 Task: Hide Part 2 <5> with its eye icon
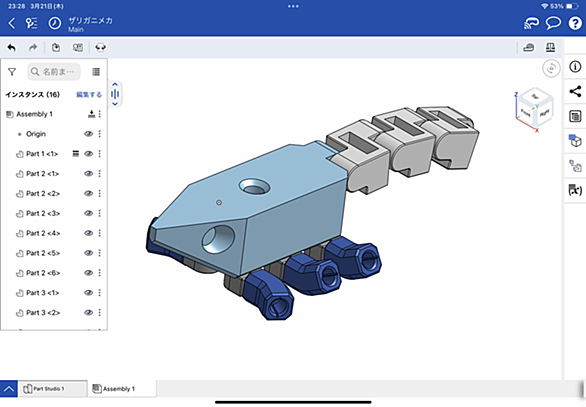click(89, 253)
